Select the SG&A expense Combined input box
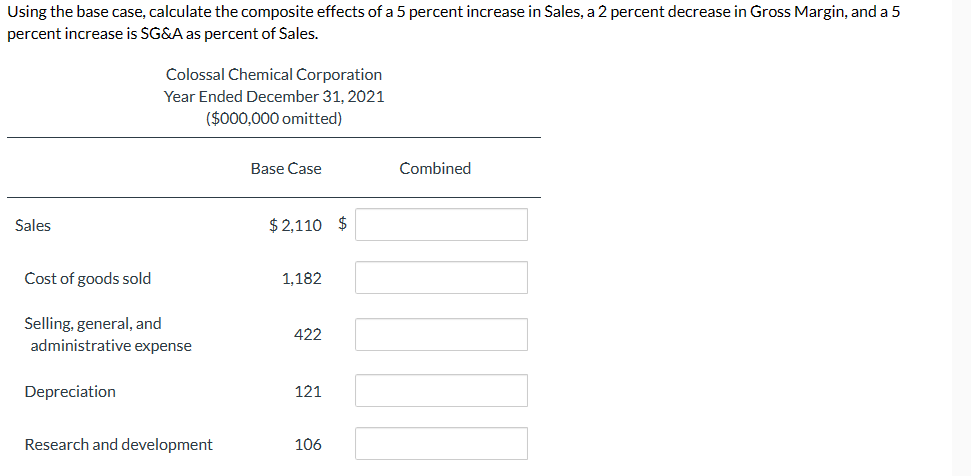The image size is (971, 476). click(x=441, y=335)
